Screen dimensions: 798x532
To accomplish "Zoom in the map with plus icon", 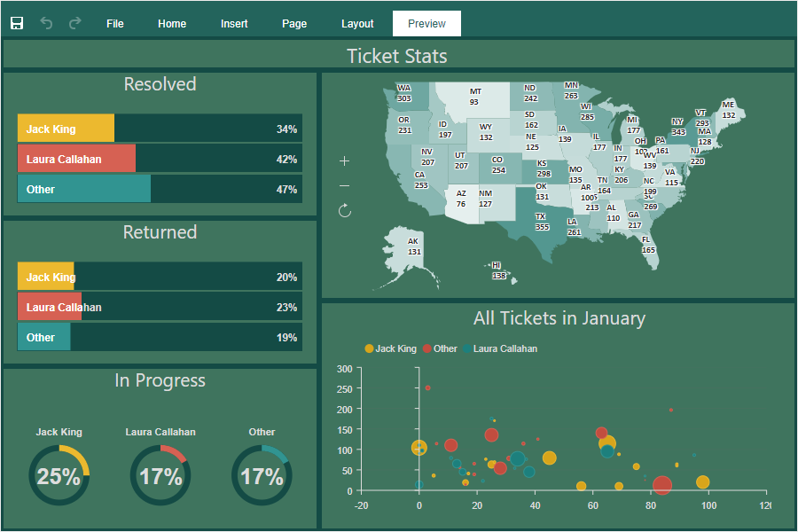I will click(345, 161).
